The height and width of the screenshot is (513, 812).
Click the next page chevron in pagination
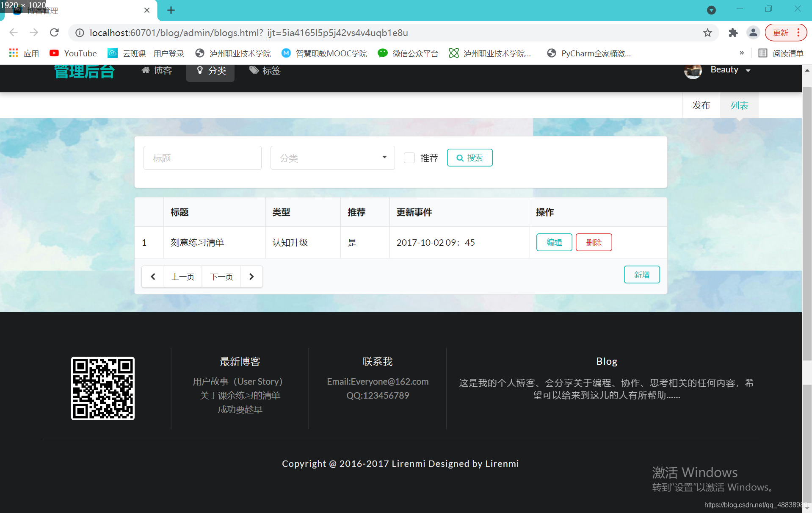tap(251, 276)
